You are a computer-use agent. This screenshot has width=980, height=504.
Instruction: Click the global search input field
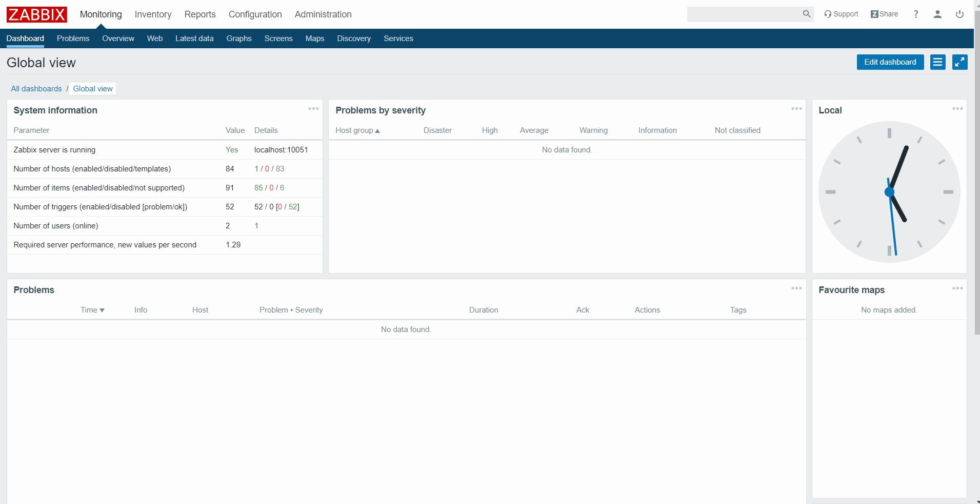tap(746, 14)
